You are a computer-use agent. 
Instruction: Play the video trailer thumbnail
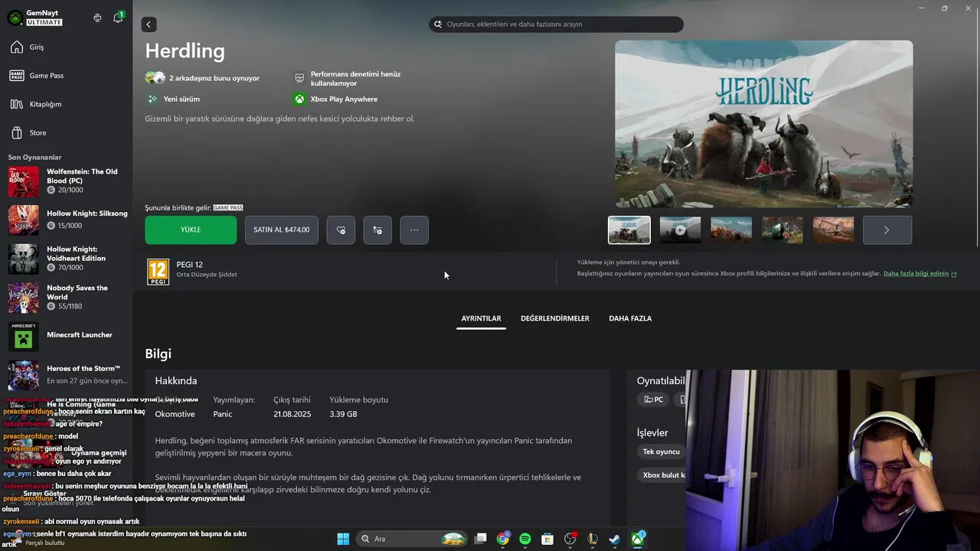click(x=680, y=230)
